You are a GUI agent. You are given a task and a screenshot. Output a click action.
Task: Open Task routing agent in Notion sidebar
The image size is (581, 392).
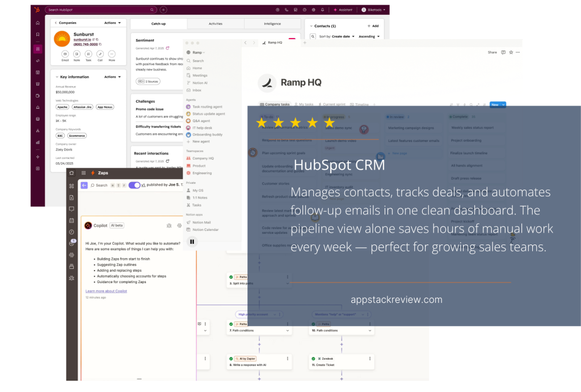pyautogui.click(x=208, y=107)
